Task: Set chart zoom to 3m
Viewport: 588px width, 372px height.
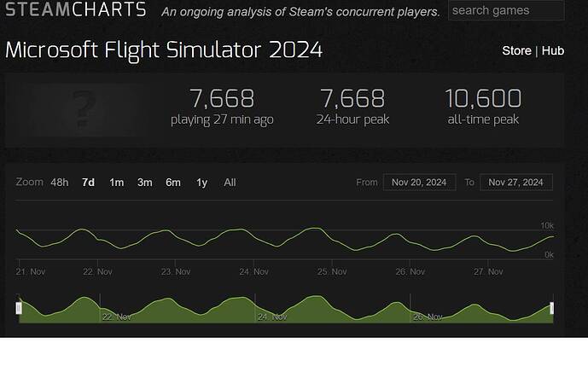Action: coord(145,183)
